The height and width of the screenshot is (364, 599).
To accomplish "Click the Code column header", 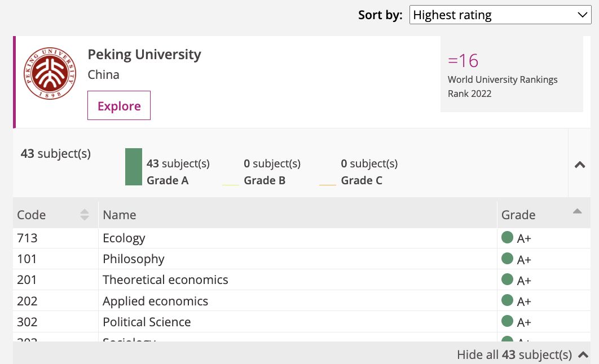I will pyautogui.click(x=32, y=215).
